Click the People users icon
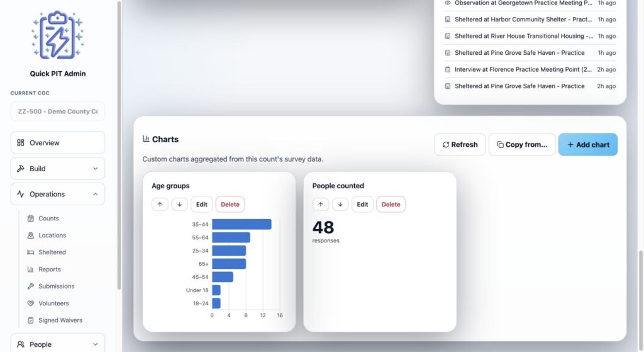The width and height of the screenshot is (644, 352). coord(21,344)
